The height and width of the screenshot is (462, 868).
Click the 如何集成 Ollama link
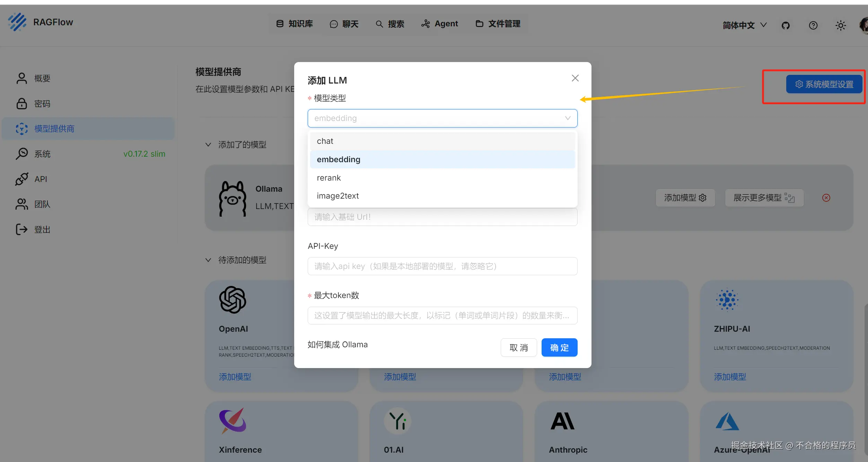337,345
